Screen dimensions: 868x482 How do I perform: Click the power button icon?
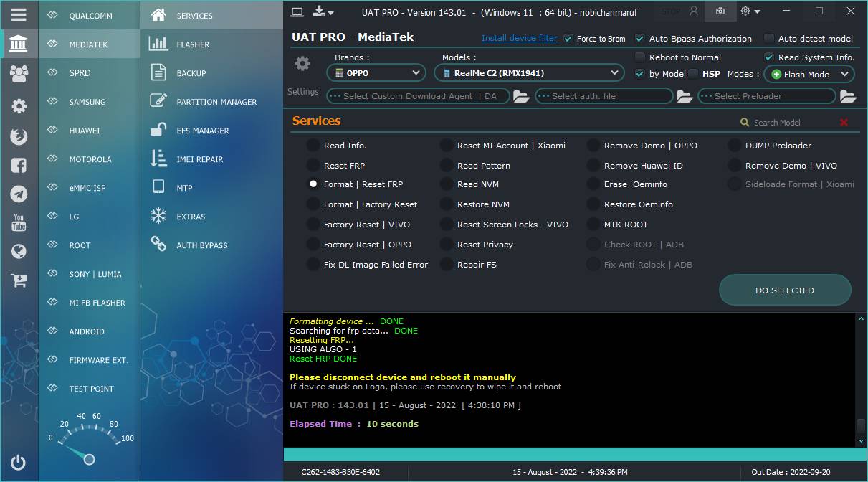coord(19,462)
